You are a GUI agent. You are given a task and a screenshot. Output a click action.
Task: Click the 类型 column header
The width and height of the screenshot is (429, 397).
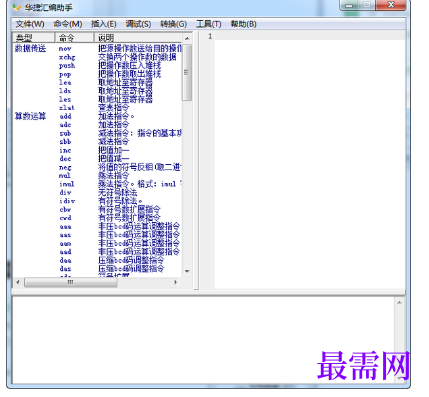coord(33,38)
